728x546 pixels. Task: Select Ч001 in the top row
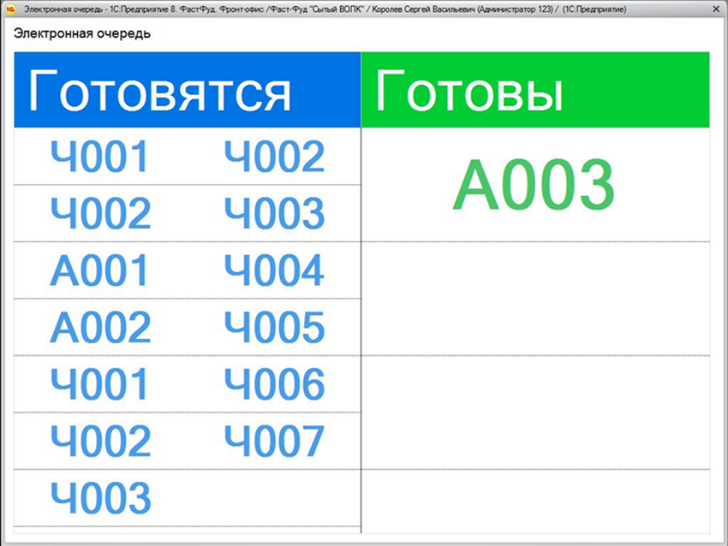[x=100, y=157]
